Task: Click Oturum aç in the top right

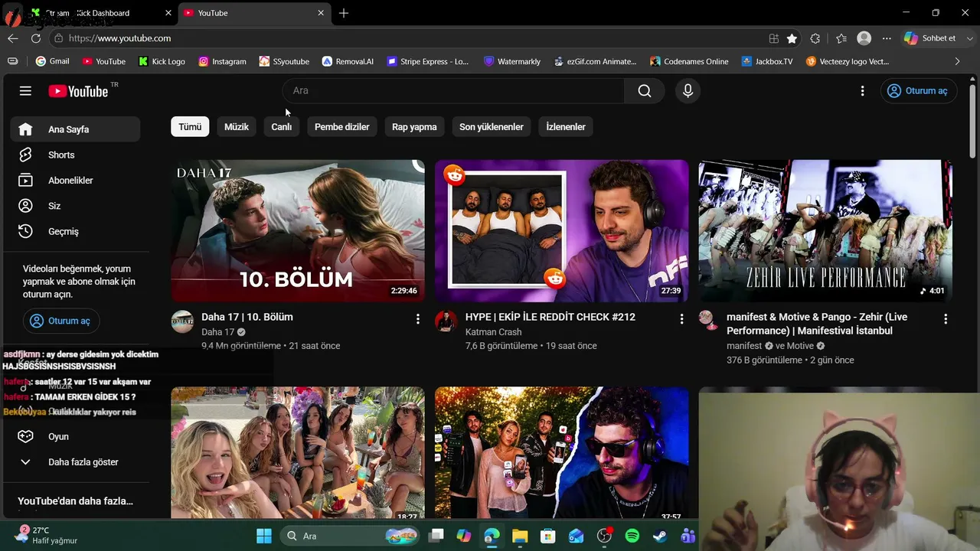Action: (x=918, y=91)
